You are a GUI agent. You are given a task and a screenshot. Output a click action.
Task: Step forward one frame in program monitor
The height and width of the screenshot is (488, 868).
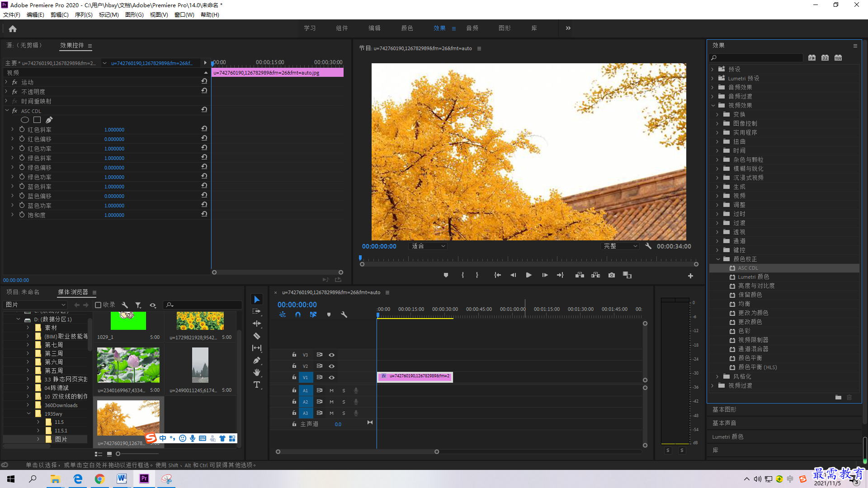click(x=545, y=275)
